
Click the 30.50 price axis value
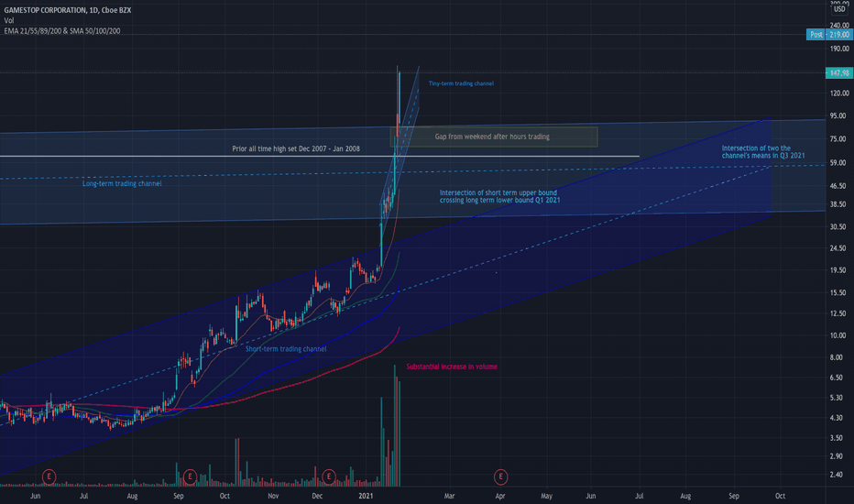838,226
